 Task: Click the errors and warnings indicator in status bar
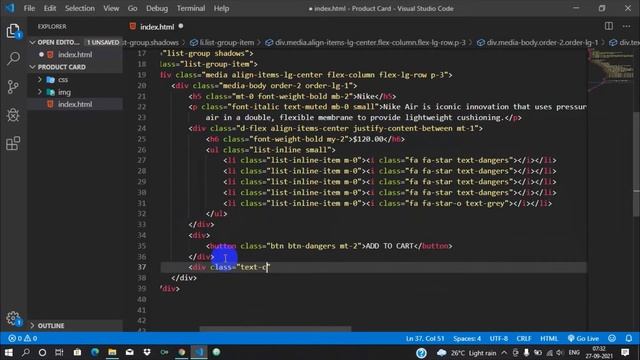(x=23, y=338)
